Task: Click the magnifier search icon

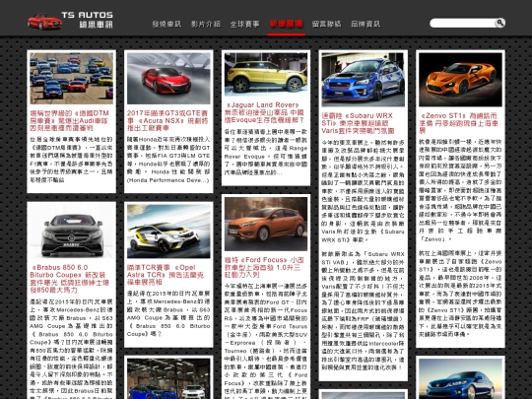Action: click(499, 23)
